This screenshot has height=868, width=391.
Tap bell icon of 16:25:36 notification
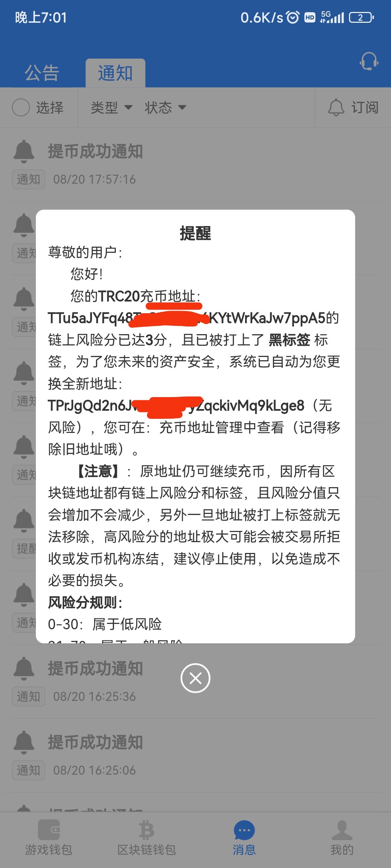point(24,668)
